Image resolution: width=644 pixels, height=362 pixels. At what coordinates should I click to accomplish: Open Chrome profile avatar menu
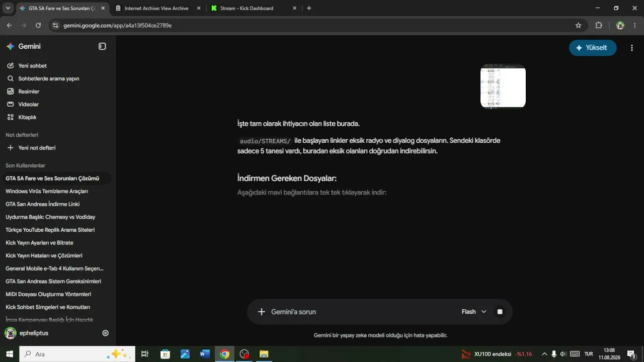[x=620, y=25]
